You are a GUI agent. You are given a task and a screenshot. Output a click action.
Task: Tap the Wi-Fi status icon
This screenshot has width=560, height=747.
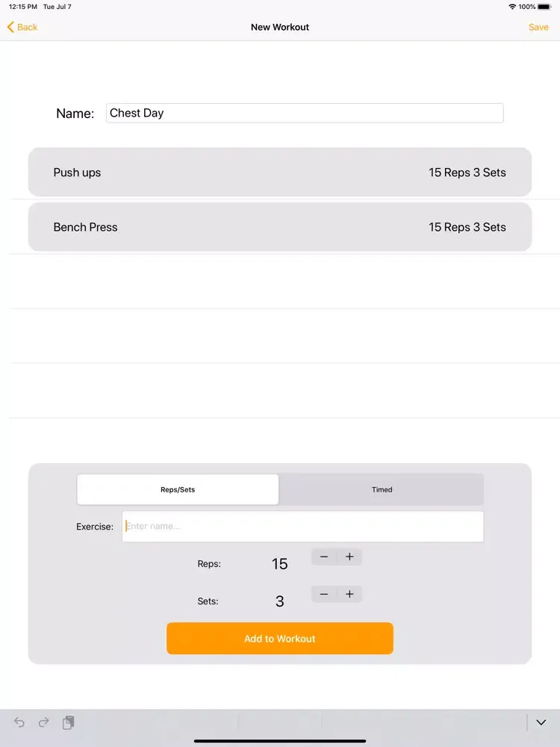pyautogui.click(x=512, y=7)
